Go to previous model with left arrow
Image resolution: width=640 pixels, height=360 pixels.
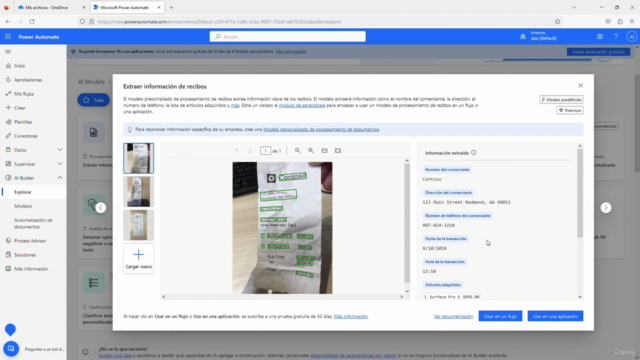[101, 208]
